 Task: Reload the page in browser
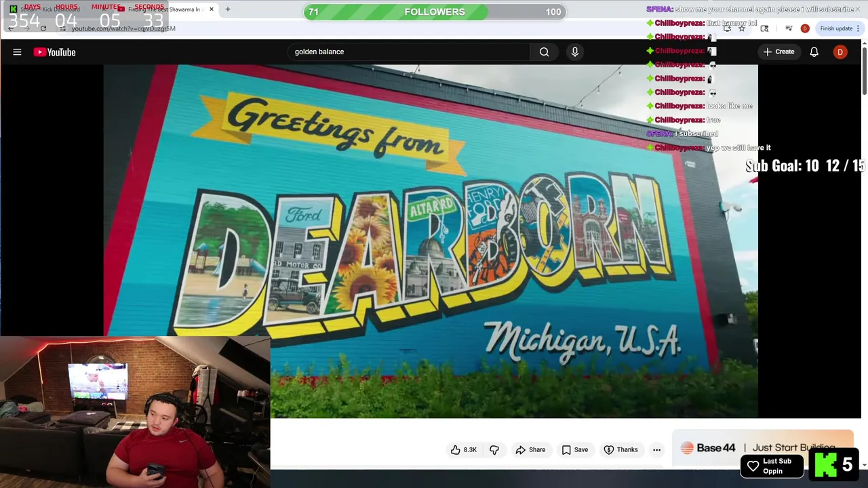43,28
